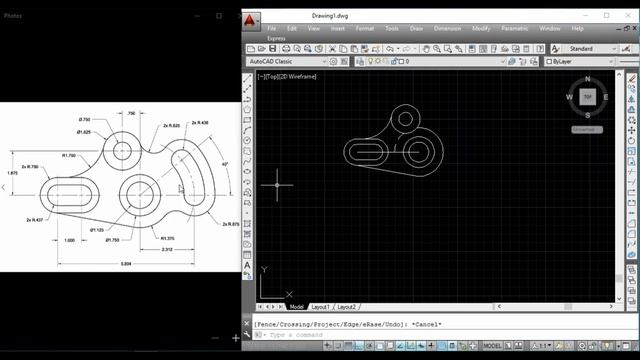This screenshot has height=360, width=640.
Task: Click the Cut (scissors) icon
Action: [332, 49]
